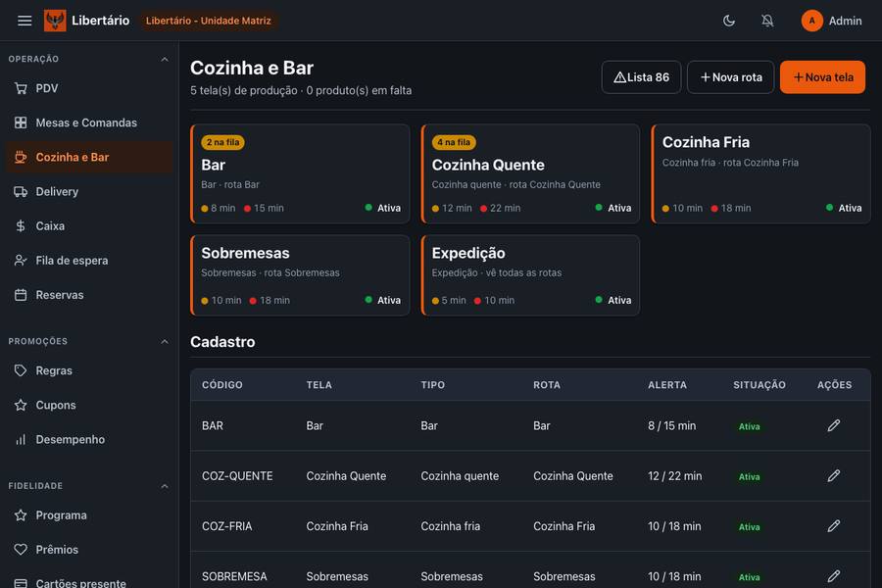882x588 pixels.
Task: Click the Libertário logo icon
Action: pos(55,21)
